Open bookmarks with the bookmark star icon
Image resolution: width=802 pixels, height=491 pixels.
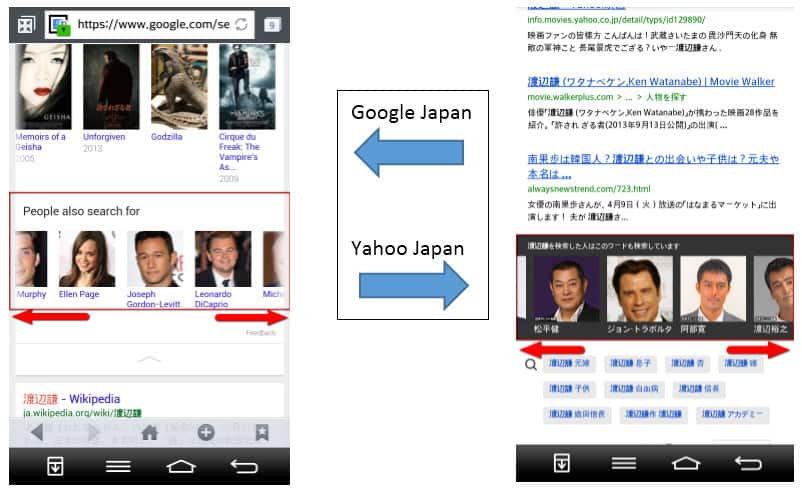click(x=262, y=433)
